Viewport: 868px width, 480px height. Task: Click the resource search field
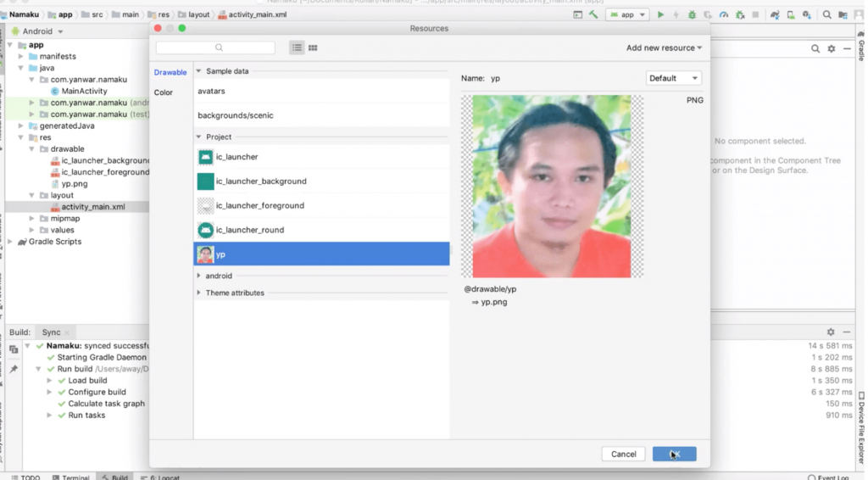[x=215, y=48]
